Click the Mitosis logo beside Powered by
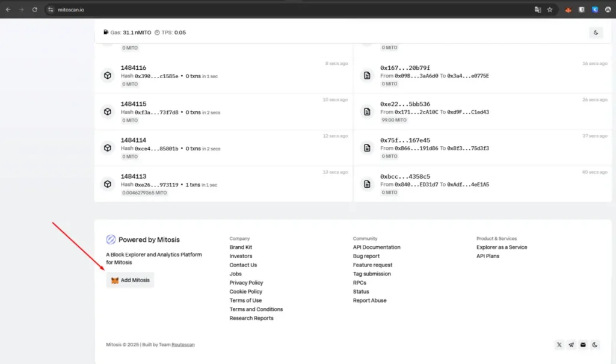The width and height of the screenshot is (616, 364). pyautogui.click(x=111, y=239)
